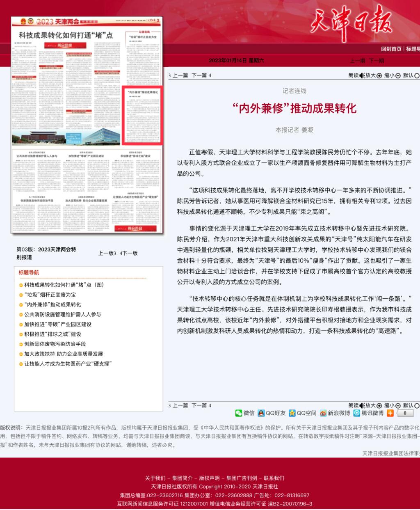Enlarge text with 放大 icon above article
Viewport: 420px width, 510px height.
click(379, 75)
